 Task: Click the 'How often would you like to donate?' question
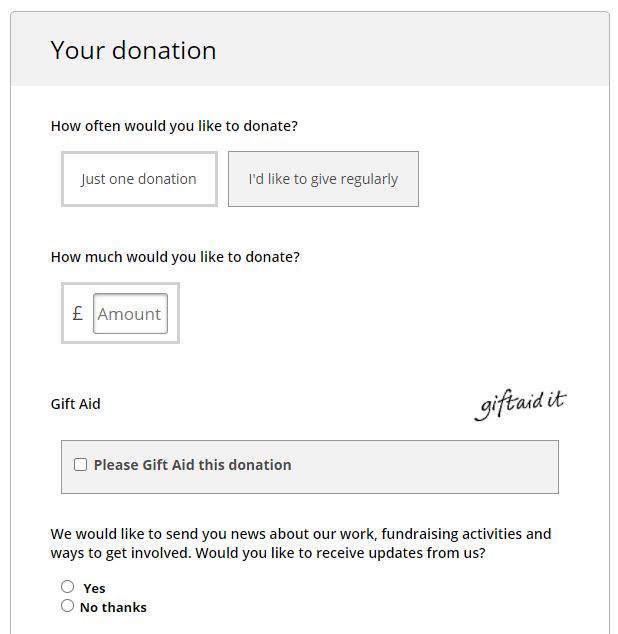[174, 126]
